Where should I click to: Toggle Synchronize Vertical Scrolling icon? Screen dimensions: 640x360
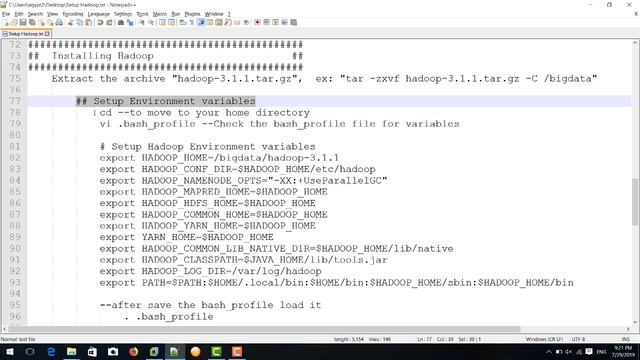[x=162, y=22]
